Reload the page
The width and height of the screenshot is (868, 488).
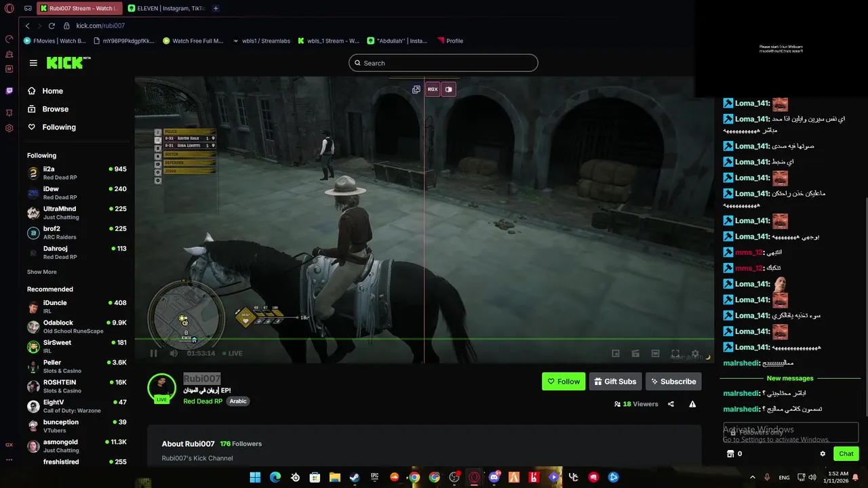click(x=52, y=26)
